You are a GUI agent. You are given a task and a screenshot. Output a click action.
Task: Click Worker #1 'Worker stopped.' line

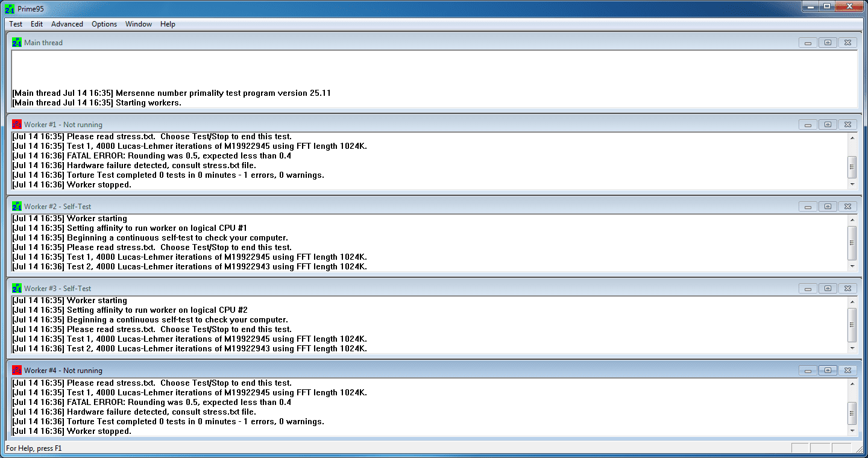tap(72, 185)
